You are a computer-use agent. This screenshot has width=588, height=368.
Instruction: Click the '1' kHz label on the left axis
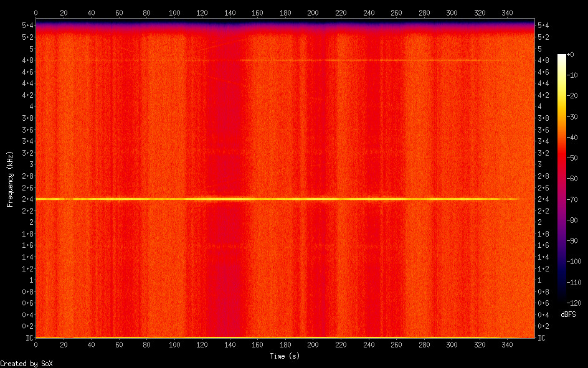[31, 280]
